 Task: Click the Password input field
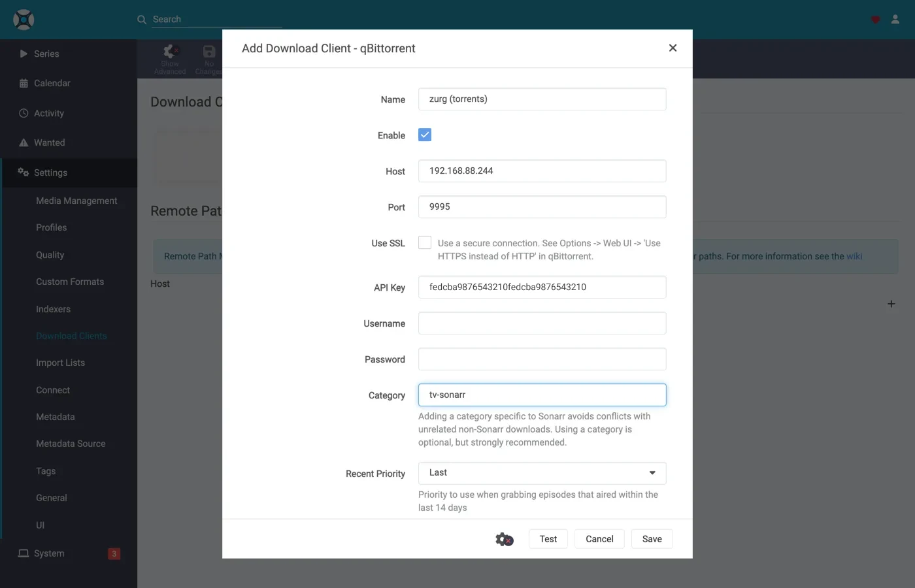point(542,359)
